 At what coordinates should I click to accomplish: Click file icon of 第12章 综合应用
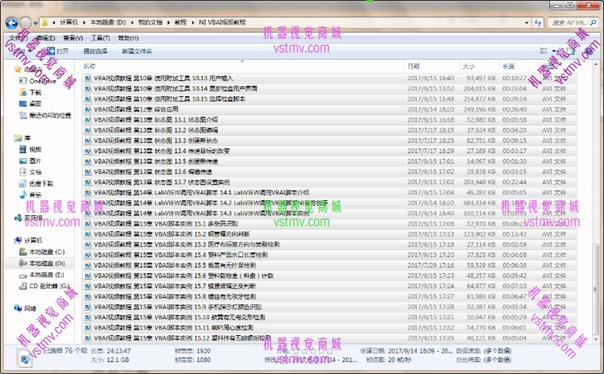point(88,109)
